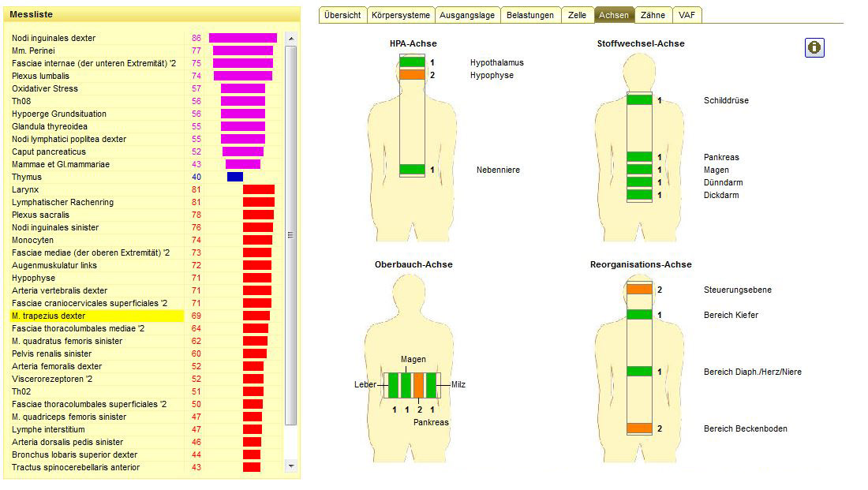This screenshot has height=490, width=868.
Task: Click the blue Thymus value bar
Action: click(234, 177)
